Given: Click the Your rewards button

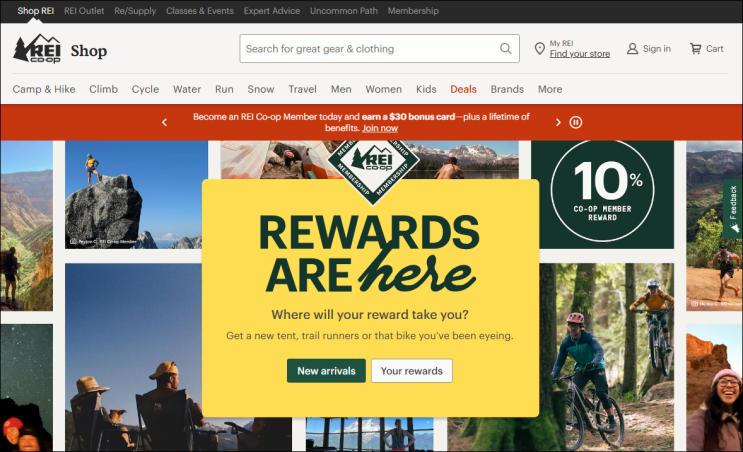Looking at the screenshot, I should (411, 371).
